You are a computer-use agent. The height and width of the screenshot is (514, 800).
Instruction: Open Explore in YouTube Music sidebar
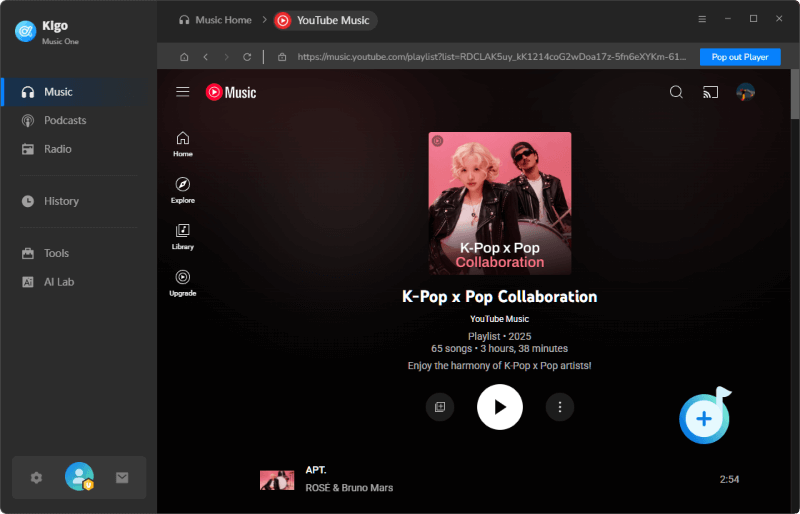click(x=182, y=190)
